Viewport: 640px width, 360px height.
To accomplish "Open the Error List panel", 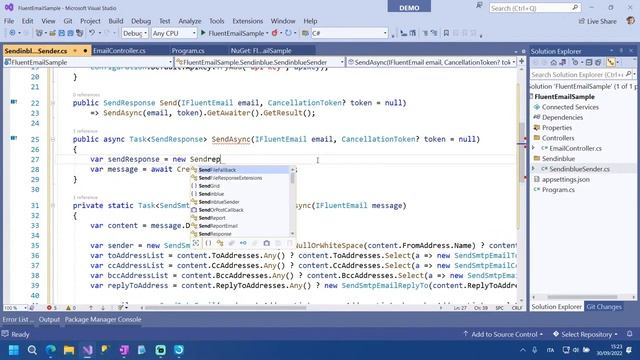I will tap(18, 320).
